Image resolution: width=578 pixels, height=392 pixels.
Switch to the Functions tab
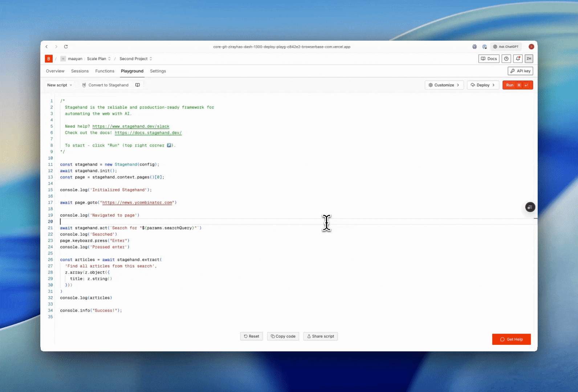point(105,71)
